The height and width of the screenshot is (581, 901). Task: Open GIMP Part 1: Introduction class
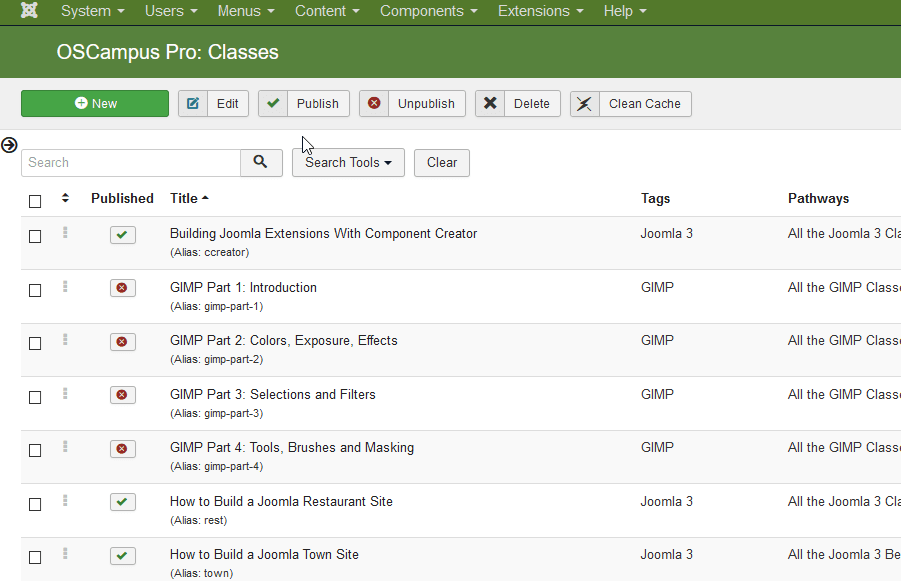(x=243, y=287)
